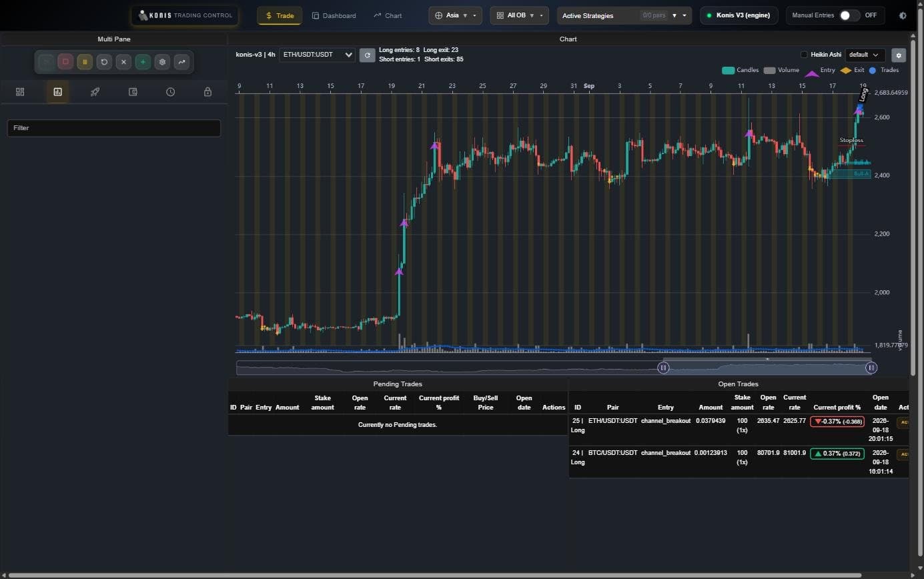Open the clock history tab icon

[170, 92]
